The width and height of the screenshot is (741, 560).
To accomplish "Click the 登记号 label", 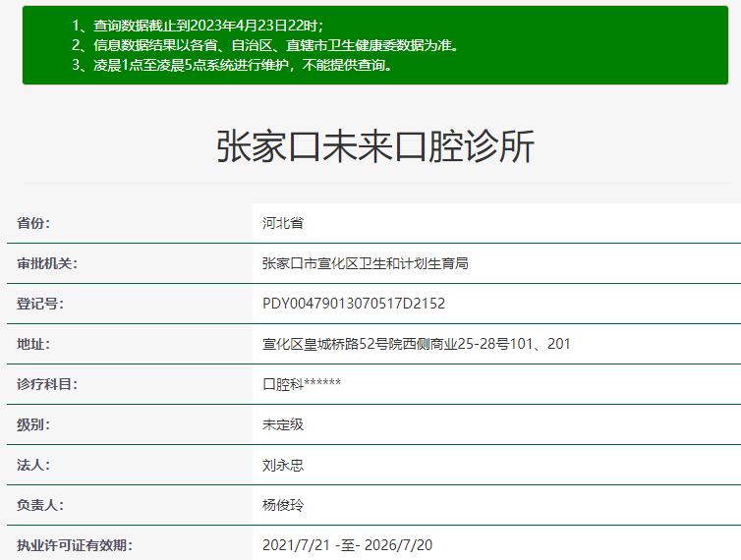I will click(x=40, y=304).
